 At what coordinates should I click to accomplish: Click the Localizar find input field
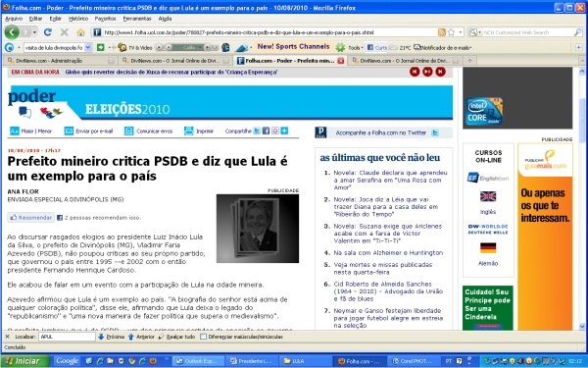coord(67,337)
